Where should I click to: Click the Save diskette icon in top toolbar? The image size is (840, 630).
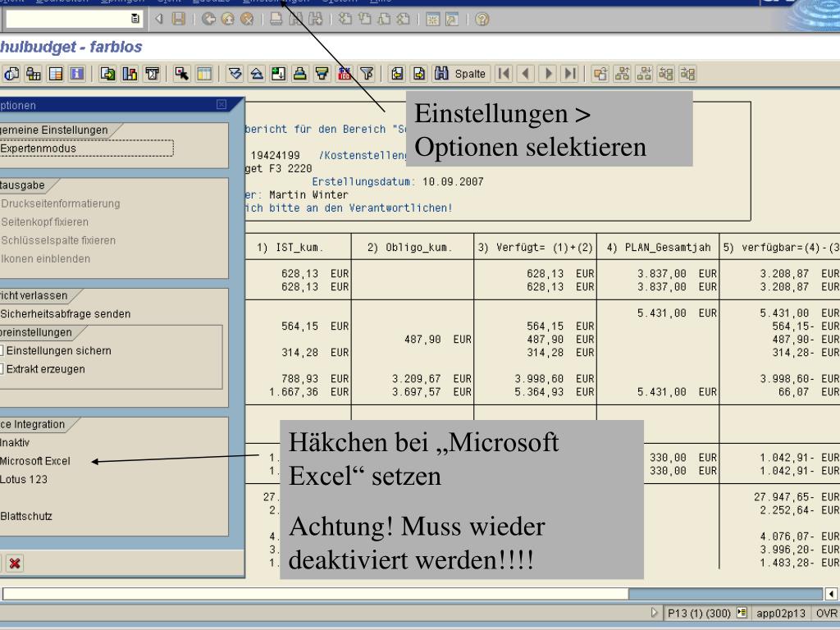pyautogui.click(x=178, y=20)
